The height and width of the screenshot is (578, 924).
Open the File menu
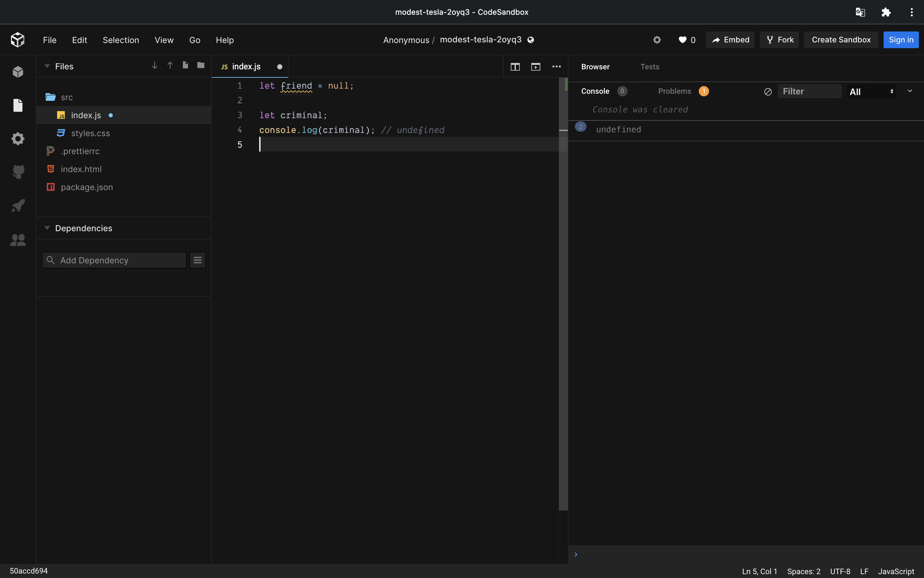coord(50,40)
